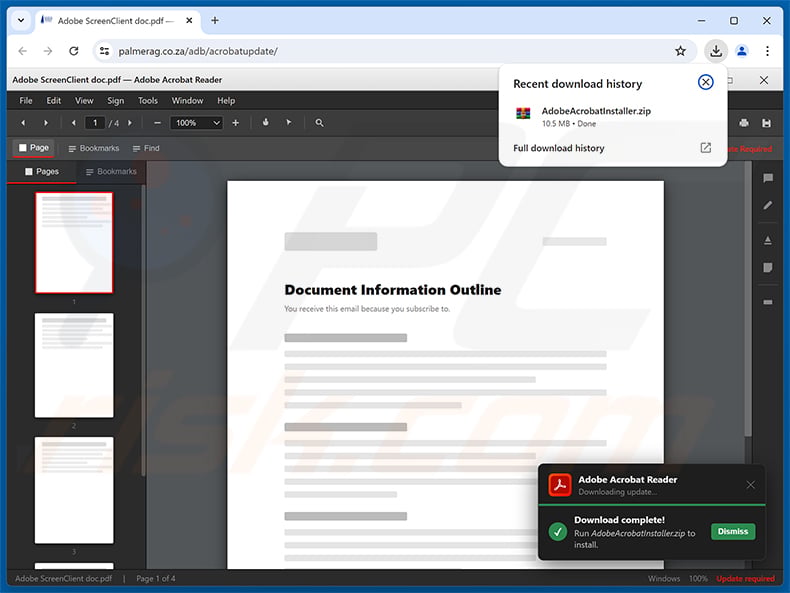790x593 pixels.
Task: Toggle the Page view button
Action: click(34, 148)
